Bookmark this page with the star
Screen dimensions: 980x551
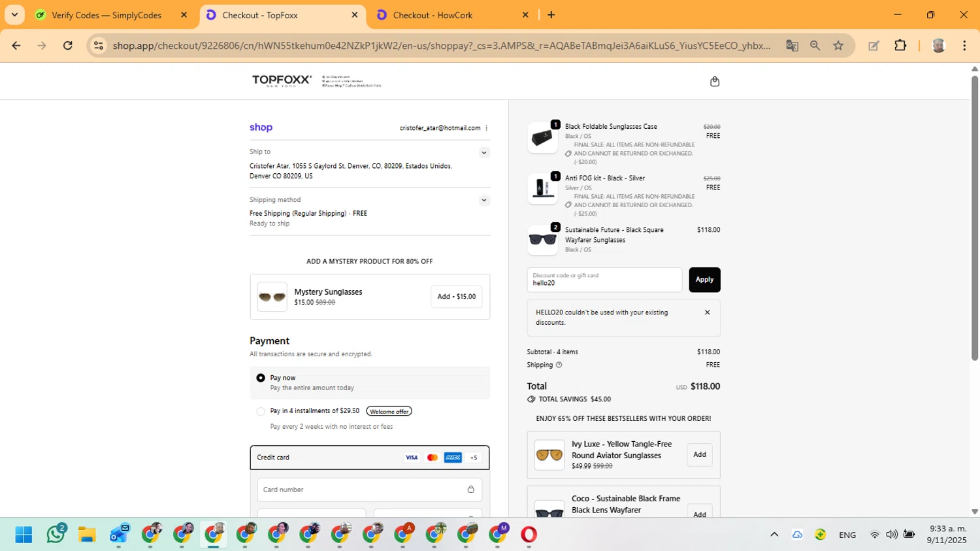tap(838, 46)
